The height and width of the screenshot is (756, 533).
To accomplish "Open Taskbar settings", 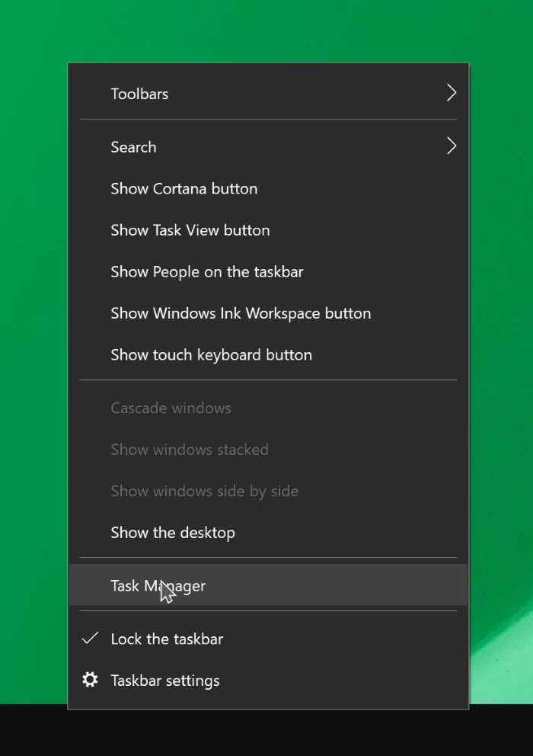I will coord(268,681).
